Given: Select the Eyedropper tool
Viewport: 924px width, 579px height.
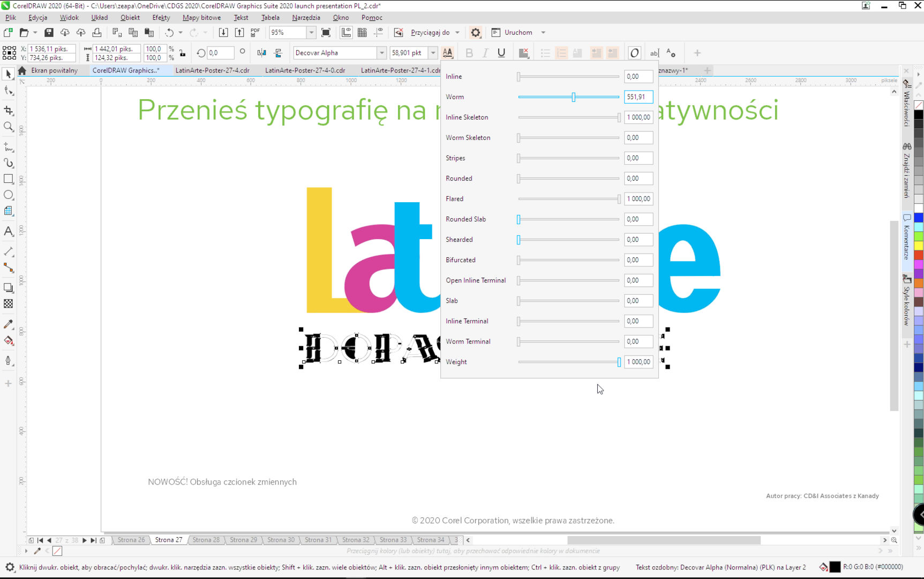Looking at the screenshot, I should coord(9,324).
